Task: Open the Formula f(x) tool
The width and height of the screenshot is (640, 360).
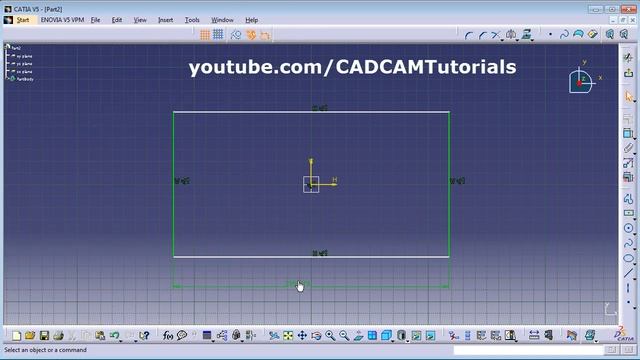Action: [168, 336]
